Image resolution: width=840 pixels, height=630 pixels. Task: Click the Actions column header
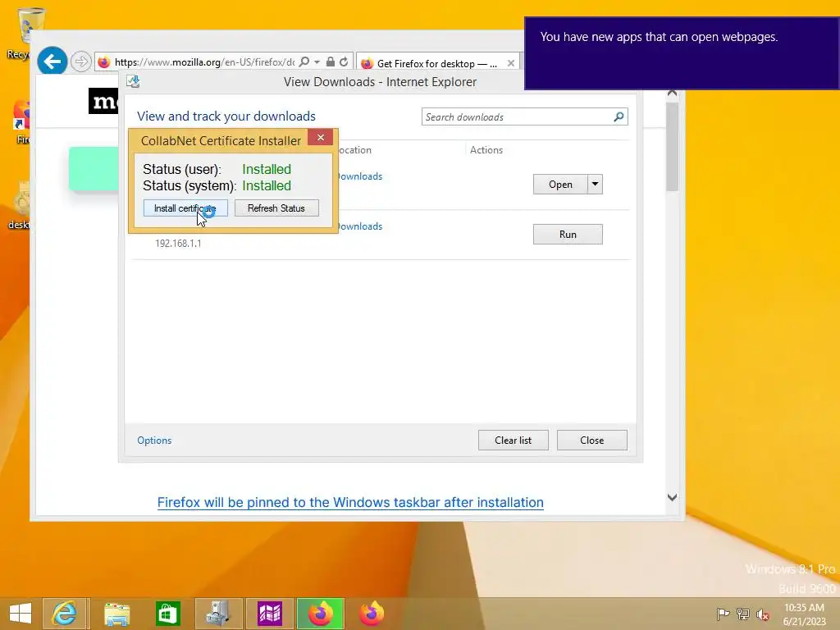click(x=486, y=150)
